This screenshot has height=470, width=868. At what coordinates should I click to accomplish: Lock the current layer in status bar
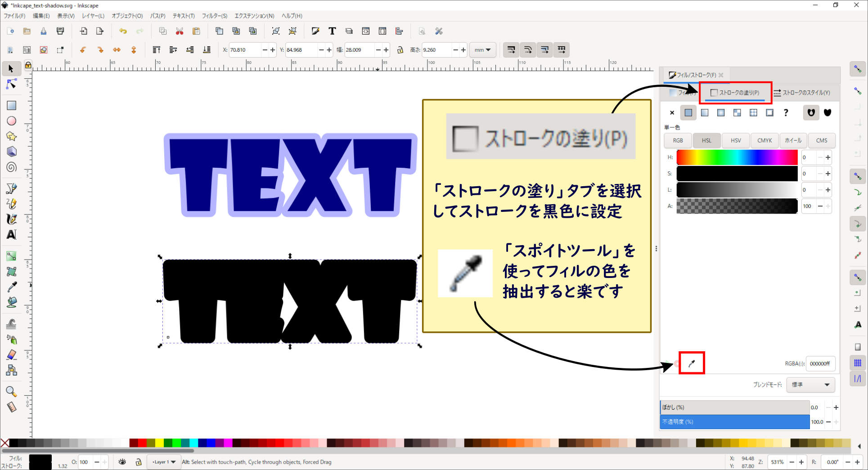[x=138, y=462]
